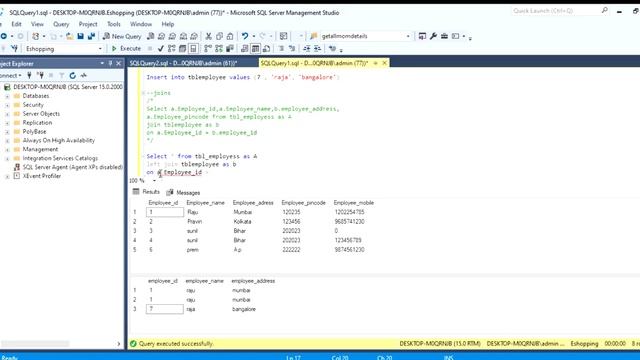This screenshot has height=360, width=640.
Task: Click the Save All icon
Action: 91,36
